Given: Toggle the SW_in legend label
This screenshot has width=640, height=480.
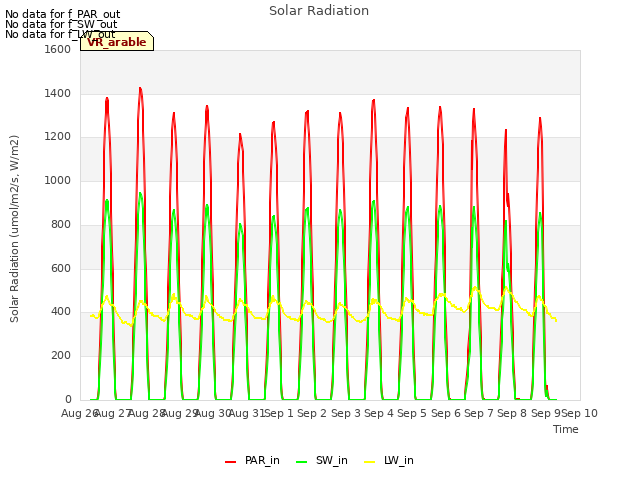Looking at the screenshot, I should tap(331, 460).
